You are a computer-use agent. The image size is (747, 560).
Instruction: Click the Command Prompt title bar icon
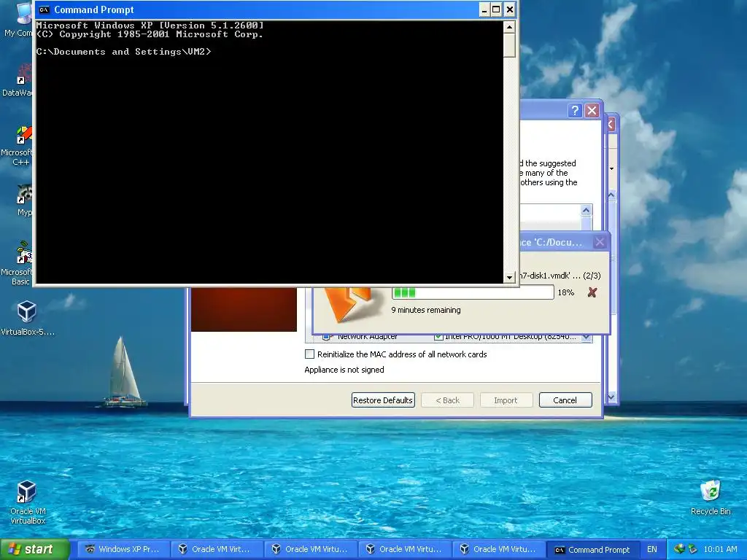click(44, 9)
